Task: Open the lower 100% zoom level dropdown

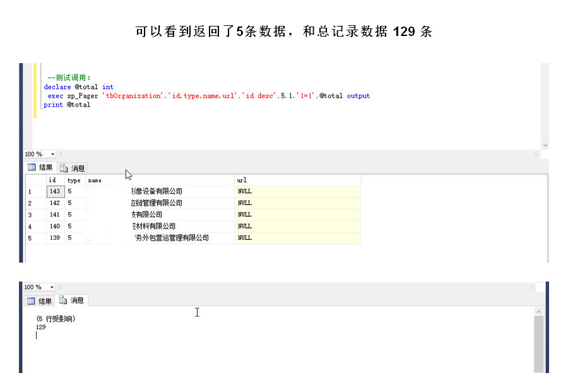Action: (38, 287)
